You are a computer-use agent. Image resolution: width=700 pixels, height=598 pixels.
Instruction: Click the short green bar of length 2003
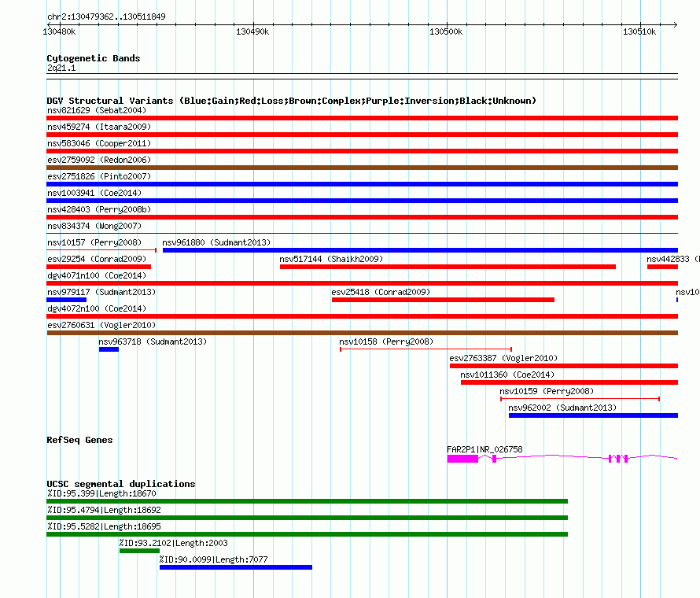coord(139,551)
